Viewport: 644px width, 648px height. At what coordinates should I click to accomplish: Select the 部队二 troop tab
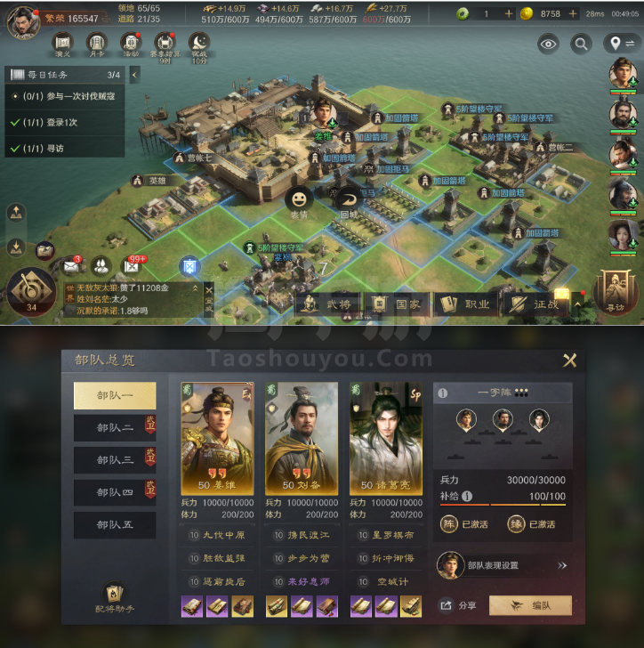(x=115, y=428)
